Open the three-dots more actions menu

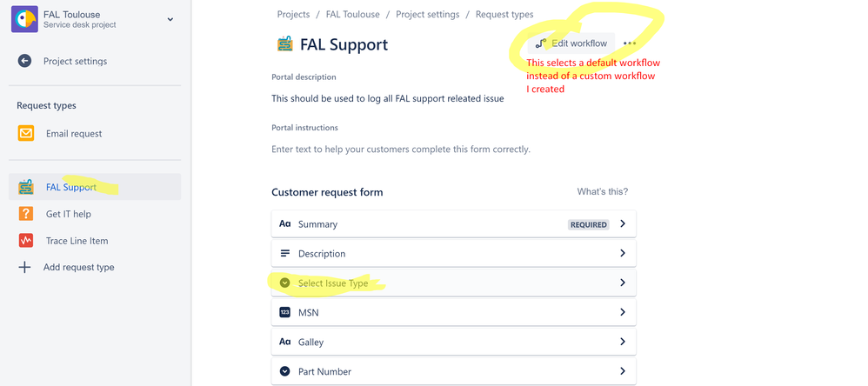630,43
